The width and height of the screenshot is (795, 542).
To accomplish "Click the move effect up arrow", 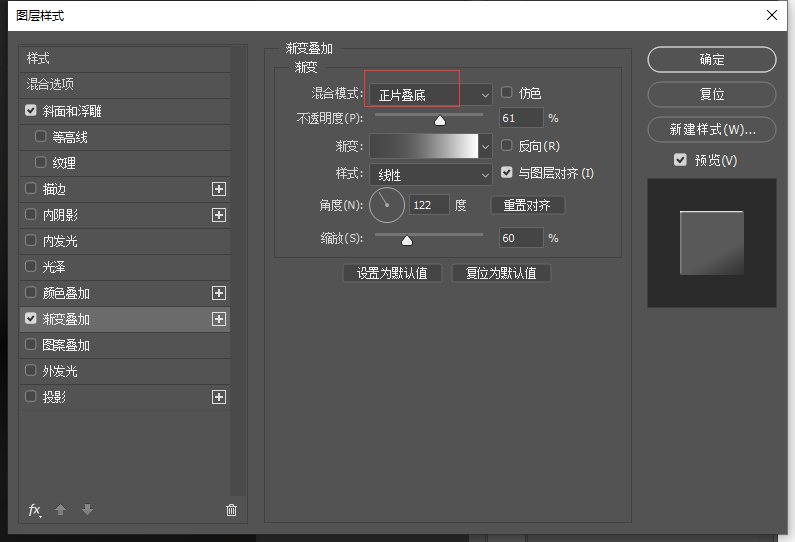I will coord(60,510).
